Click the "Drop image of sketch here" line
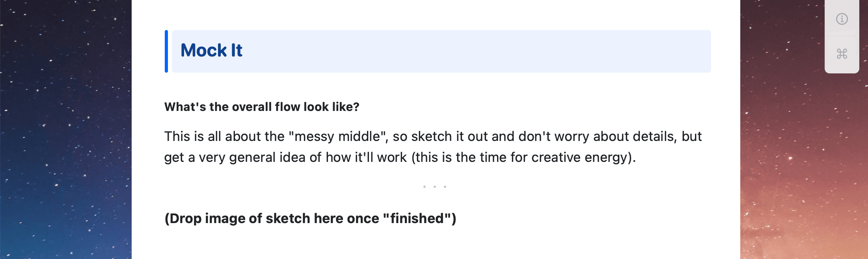This screenshot has width=868, height=259. (x=310, y=218)
